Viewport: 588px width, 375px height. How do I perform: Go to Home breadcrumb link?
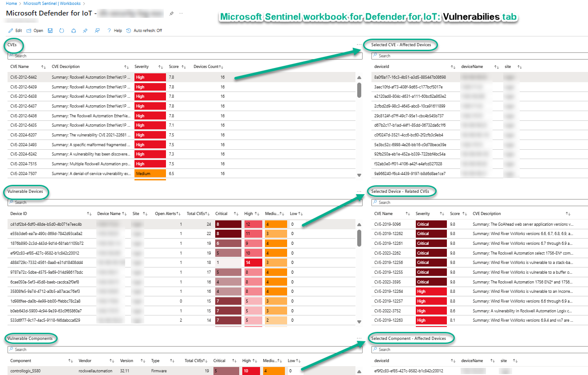[x=11, y=4]
